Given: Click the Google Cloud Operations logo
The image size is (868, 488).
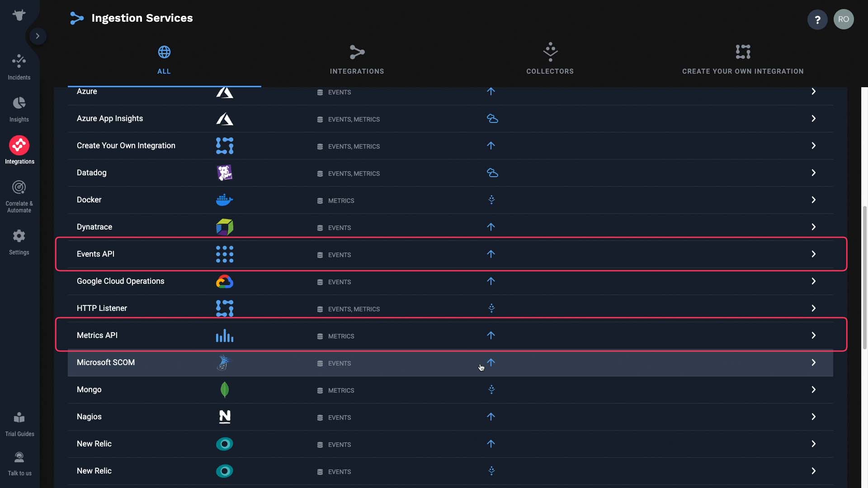Looking at the screenshot, I should coord(225,282).
